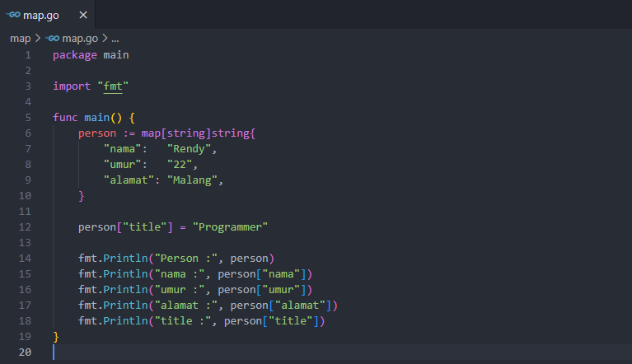Screen dimensions: 632x364
Task: Click the "func" keyword on line 5
Action: [x=65, y=118]
